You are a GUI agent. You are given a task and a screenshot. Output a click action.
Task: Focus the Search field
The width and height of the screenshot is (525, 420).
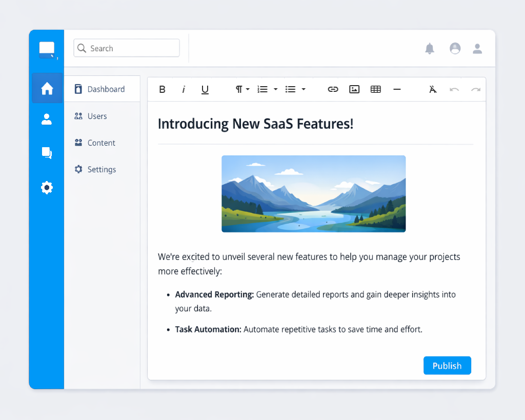127,48
